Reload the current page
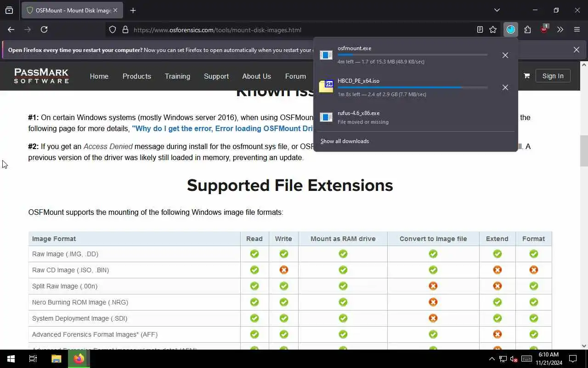This screenshot has width=588, height=368. tap(44, 29)
